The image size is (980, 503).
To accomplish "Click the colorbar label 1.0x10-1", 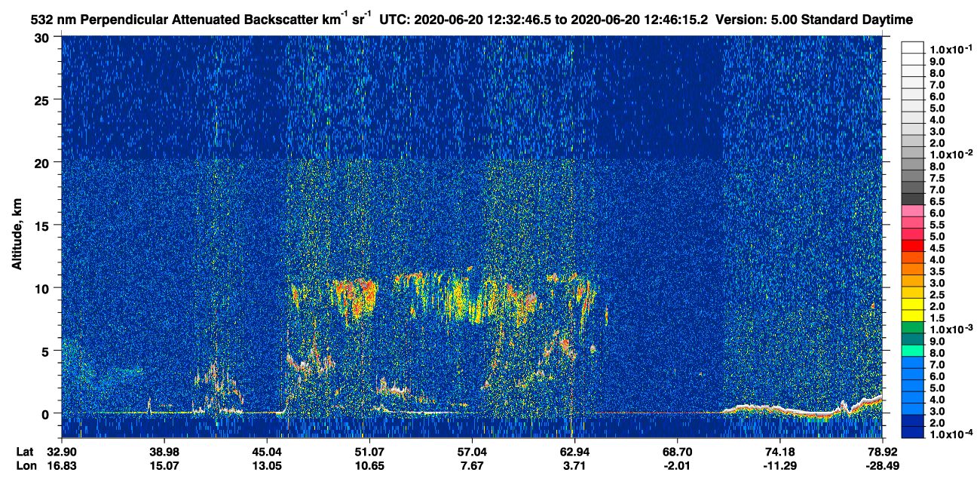I will [x=950, y=48].
